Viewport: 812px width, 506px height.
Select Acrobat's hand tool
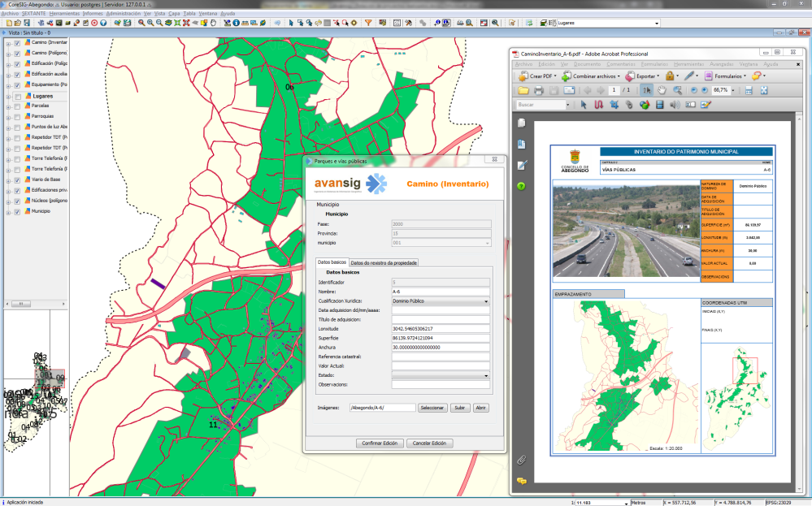[x=662, y=90]
